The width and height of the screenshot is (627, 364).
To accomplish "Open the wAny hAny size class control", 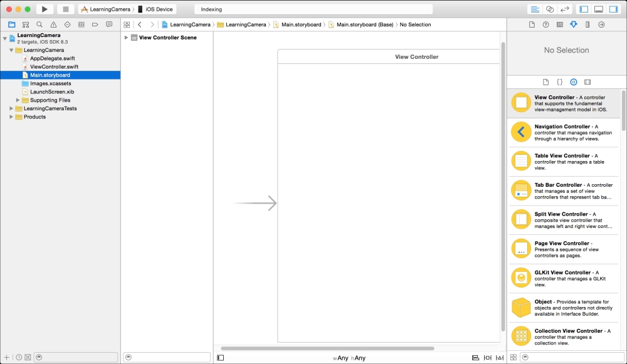I will [349, 358].
